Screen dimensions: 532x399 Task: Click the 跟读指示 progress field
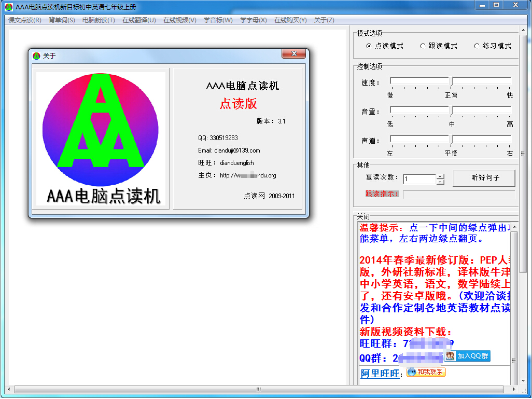click(459, 194)
